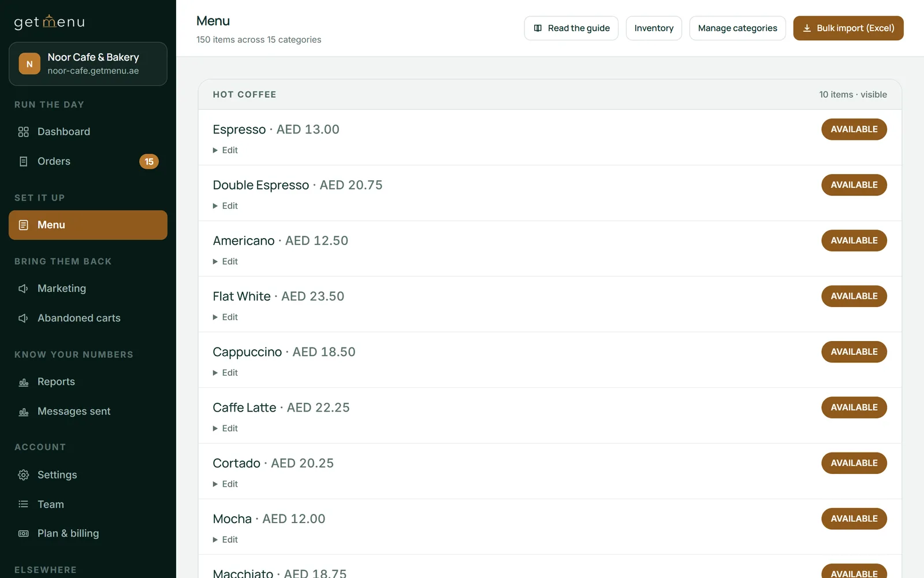Click the Dashboard grid icon
The width and height of the screenshot is (924, 578).
pyautogui.click(x=23, y=132)
